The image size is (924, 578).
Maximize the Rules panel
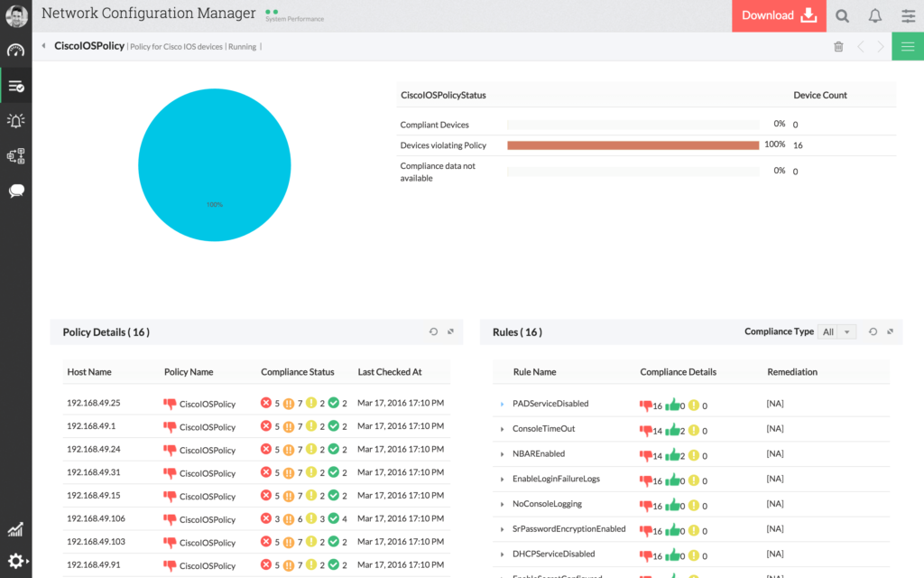point(890,332)
